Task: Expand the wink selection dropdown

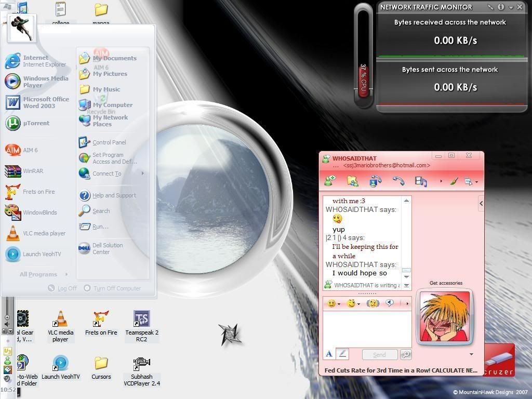Action: point(359,304)
